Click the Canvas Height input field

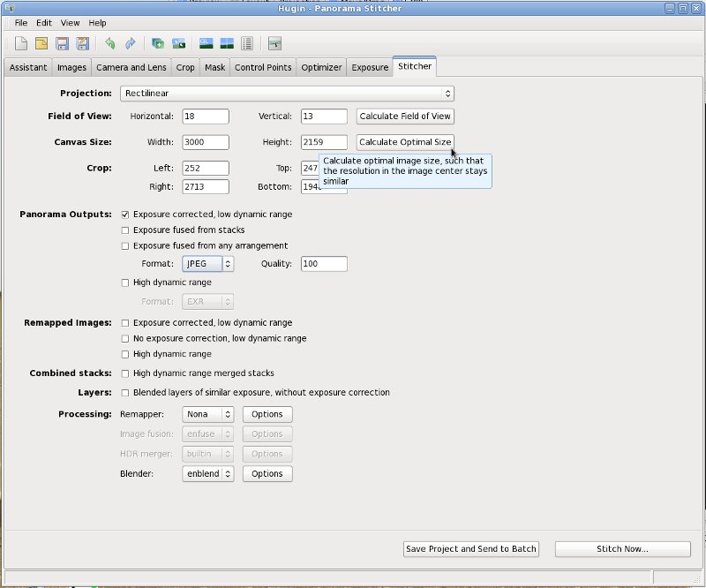[x=324, y=142]
